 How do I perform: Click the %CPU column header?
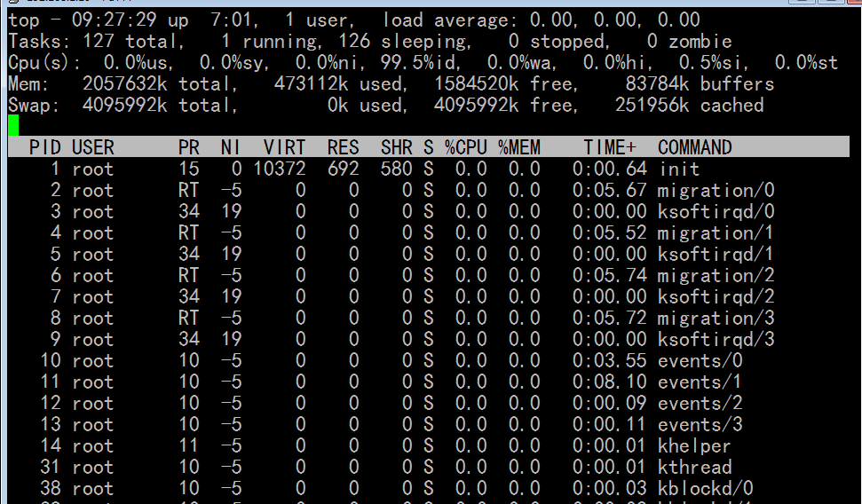coord(465,147)
